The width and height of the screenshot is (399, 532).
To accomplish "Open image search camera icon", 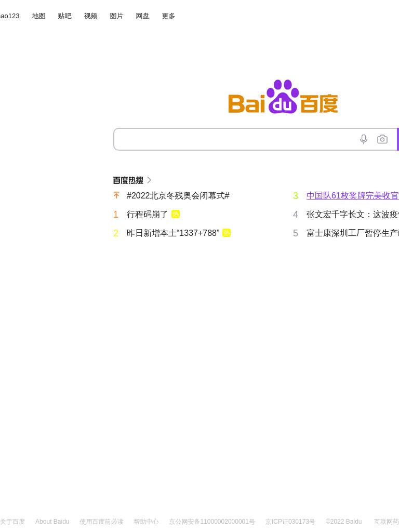I will (x=382, y=139).
